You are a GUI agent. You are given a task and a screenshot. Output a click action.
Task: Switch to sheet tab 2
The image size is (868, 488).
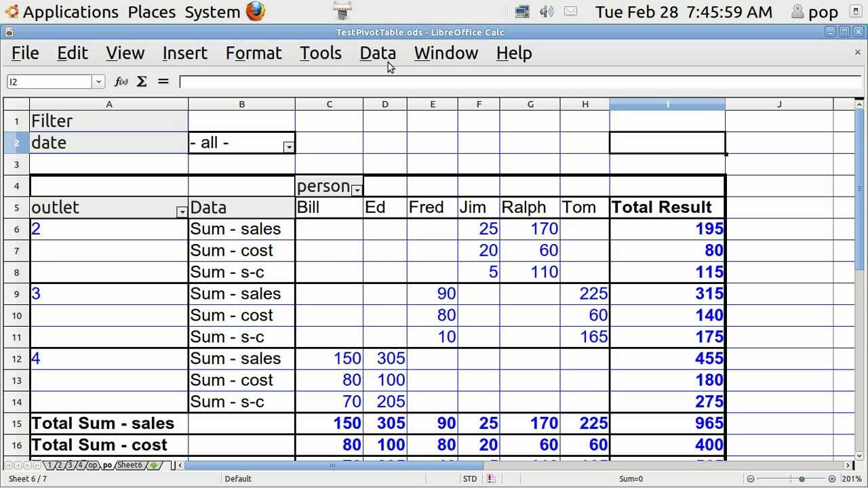(60, 466)
